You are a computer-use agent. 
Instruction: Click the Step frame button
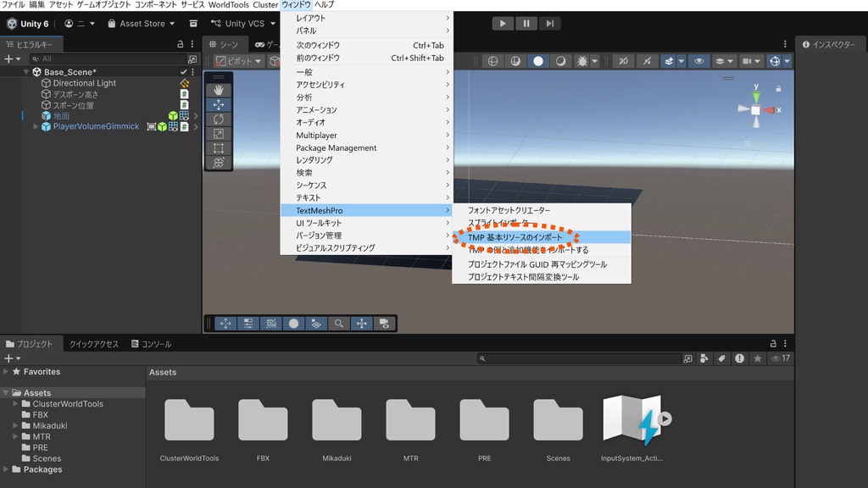(549, 23)
